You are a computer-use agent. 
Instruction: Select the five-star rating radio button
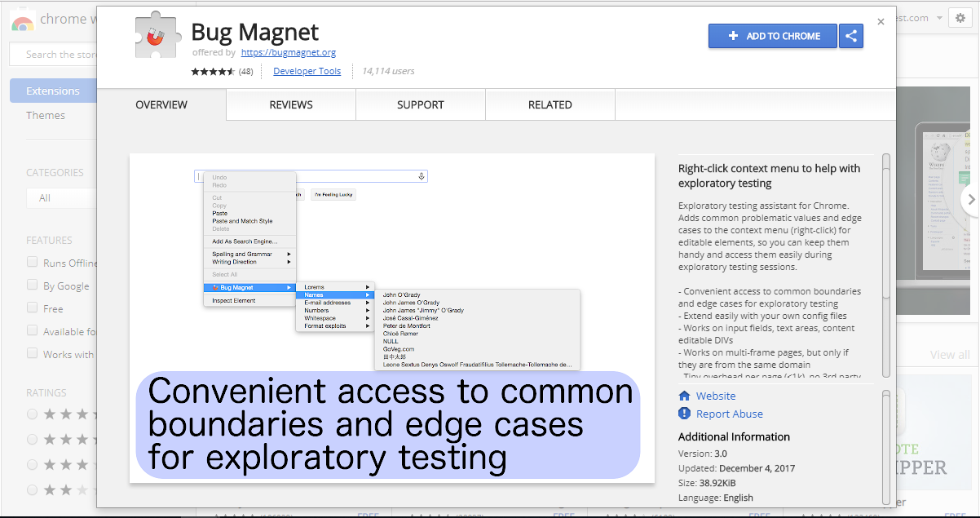(33, 414)
